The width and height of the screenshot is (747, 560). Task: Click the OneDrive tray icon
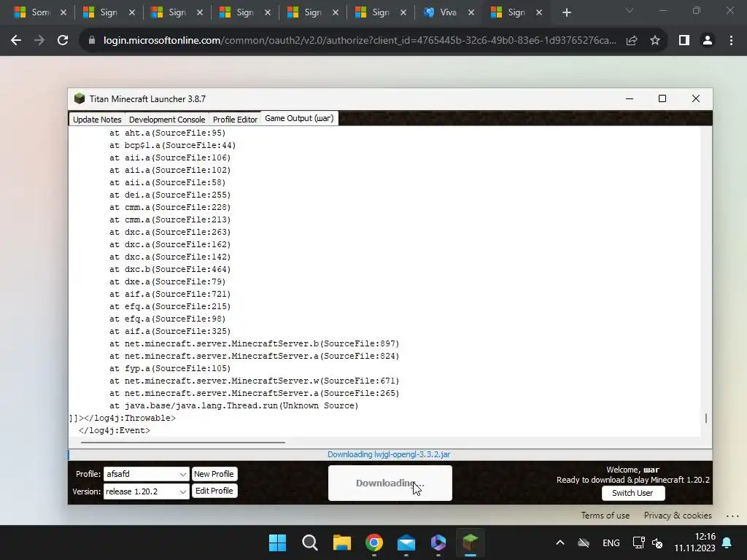[584, 542]
